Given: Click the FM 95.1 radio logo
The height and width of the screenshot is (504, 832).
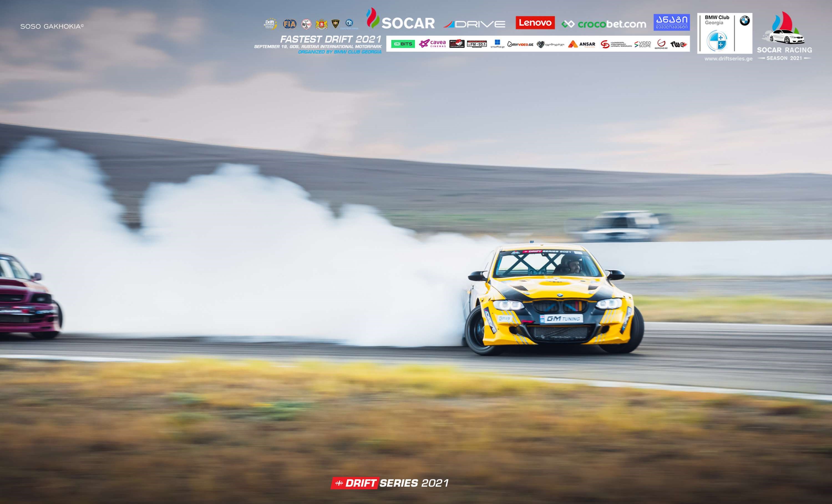Looking at the screenshot, I should [477, 44].
